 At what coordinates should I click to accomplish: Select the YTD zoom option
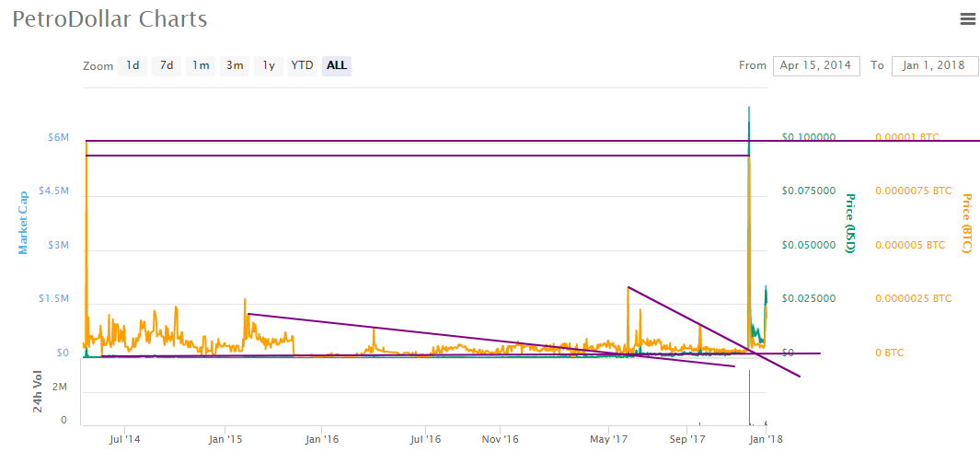303,65
